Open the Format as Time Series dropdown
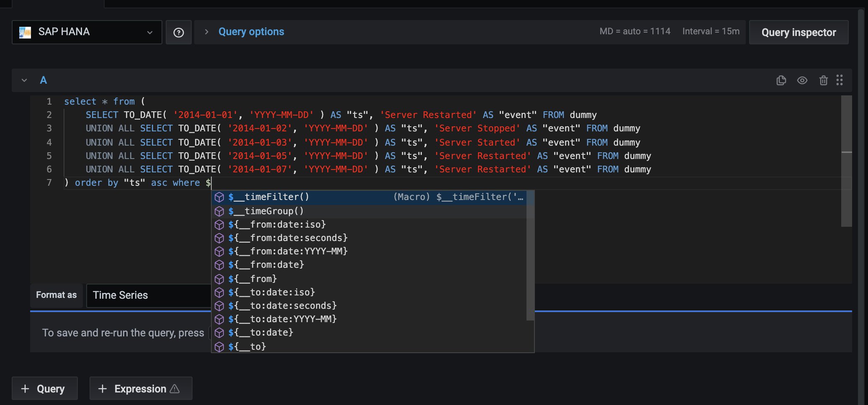Viewport: 868px width, 405px height. point(149,295)
